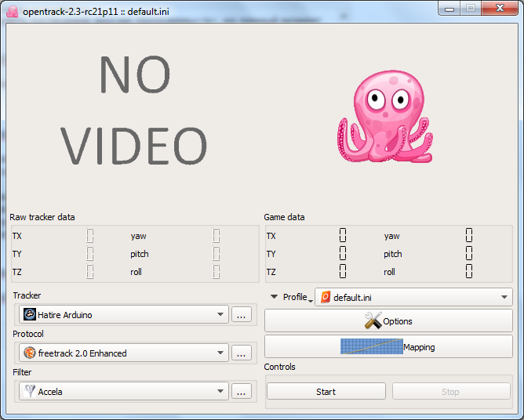Open tracker settings with the ... button

pyautogui.click(x=242, y=314)
